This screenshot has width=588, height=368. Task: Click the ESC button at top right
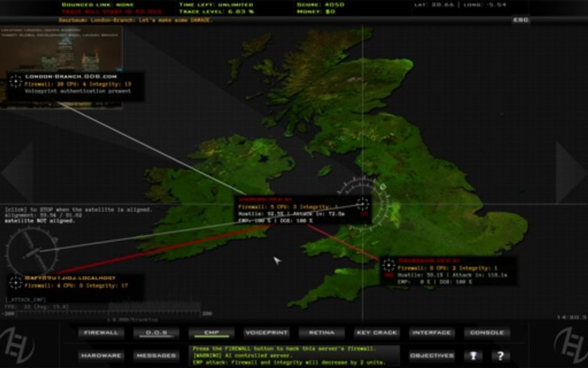(x=521, y=20)
